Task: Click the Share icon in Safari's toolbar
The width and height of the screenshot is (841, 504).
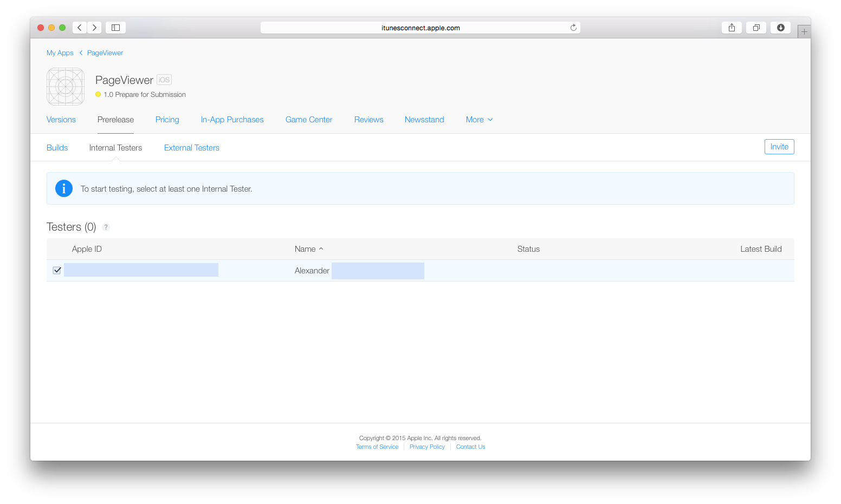Action: click(732, 27)
